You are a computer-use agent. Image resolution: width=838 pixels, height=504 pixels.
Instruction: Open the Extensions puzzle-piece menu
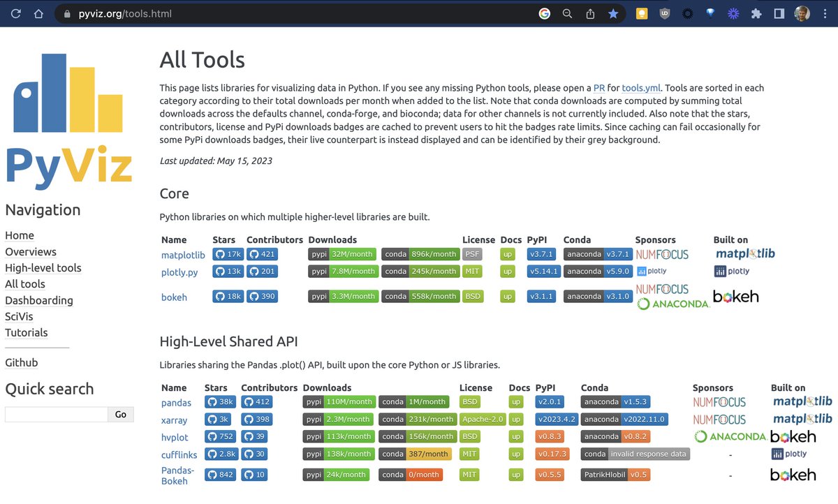pos(756,13)
